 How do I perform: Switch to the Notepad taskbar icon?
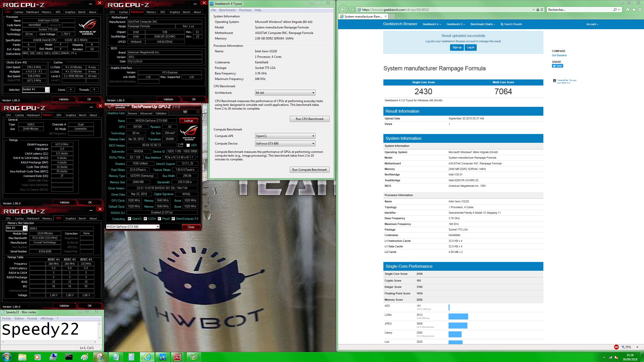click(116, 357)
